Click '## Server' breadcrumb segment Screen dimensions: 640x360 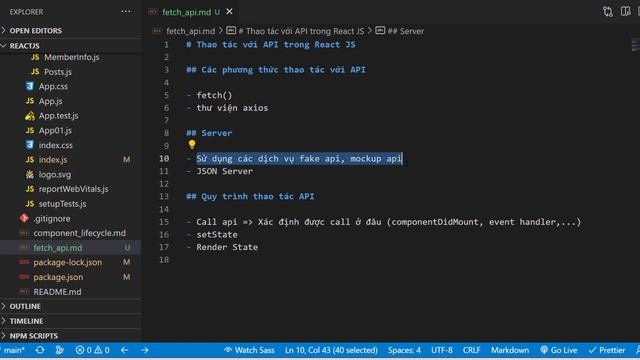point(406,31)
